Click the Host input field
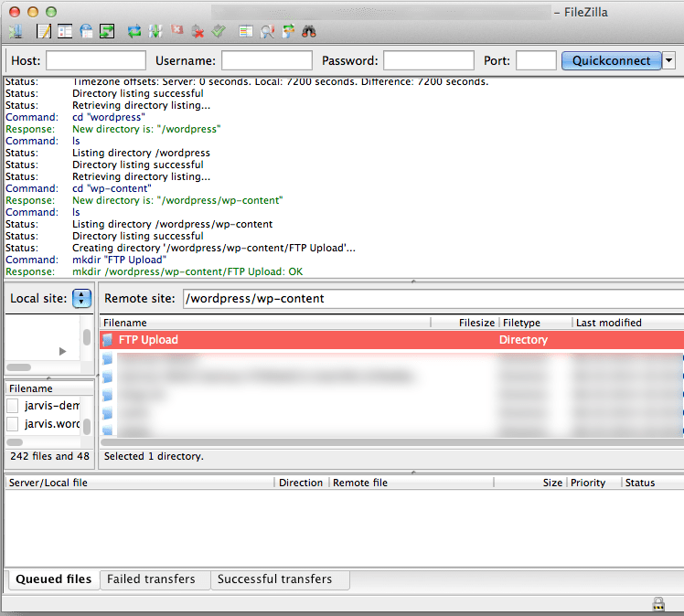This screenshot has height=616, width=684. (96, 60)
